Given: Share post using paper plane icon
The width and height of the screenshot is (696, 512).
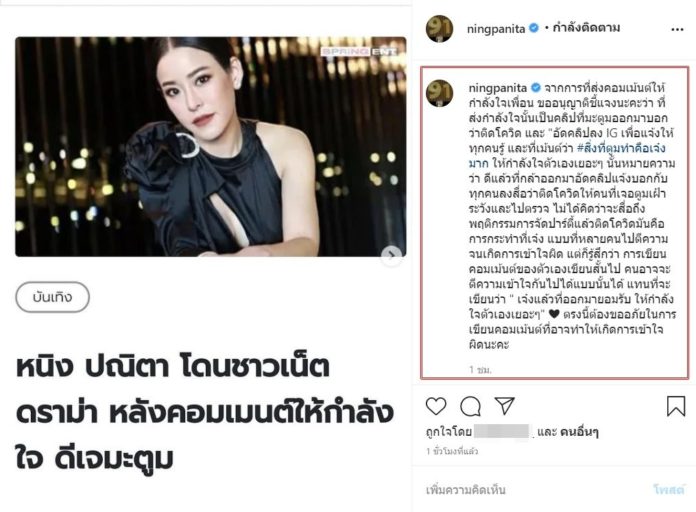Looking at the screenshot, I should tap(505, 405).
